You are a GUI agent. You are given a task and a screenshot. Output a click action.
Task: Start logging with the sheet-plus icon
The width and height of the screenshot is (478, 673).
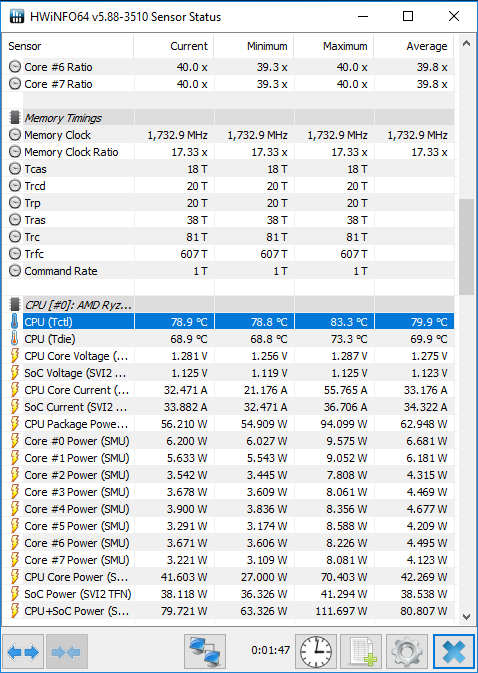click(x=361, y=652)
